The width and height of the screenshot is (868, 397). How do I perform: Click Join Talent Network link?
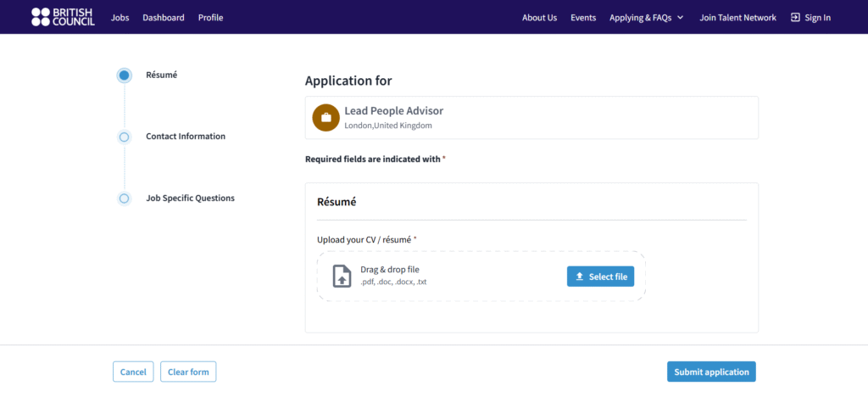tap(737, 18)
